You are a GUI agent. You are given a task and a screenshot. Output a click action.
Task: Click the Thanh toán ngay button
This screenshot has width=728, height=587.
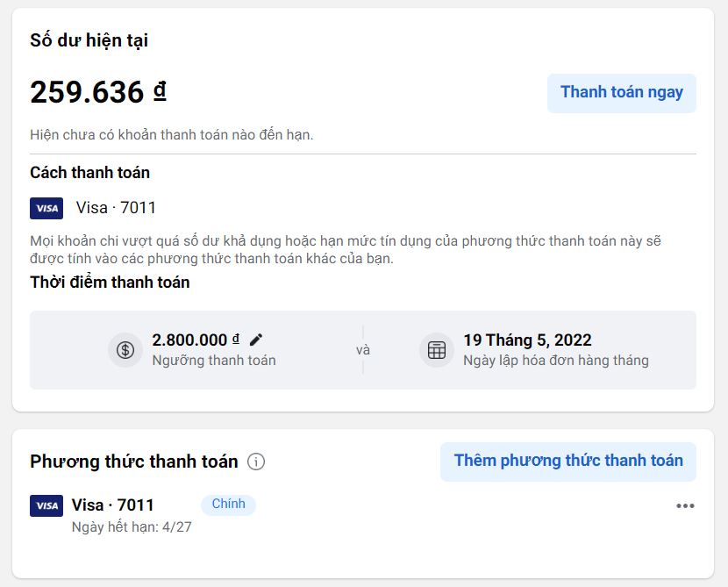pos(622,93)
